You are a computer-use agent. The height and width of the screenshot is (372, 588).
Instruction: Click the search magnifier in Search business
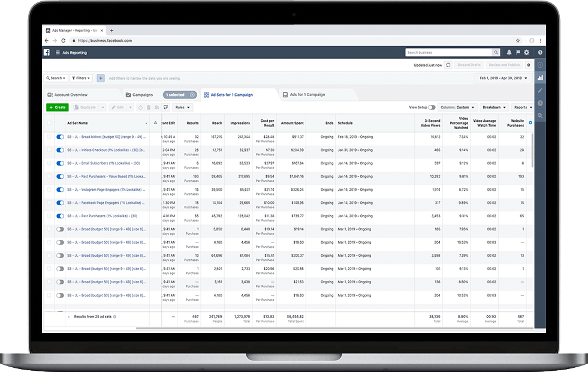point(496,53)
